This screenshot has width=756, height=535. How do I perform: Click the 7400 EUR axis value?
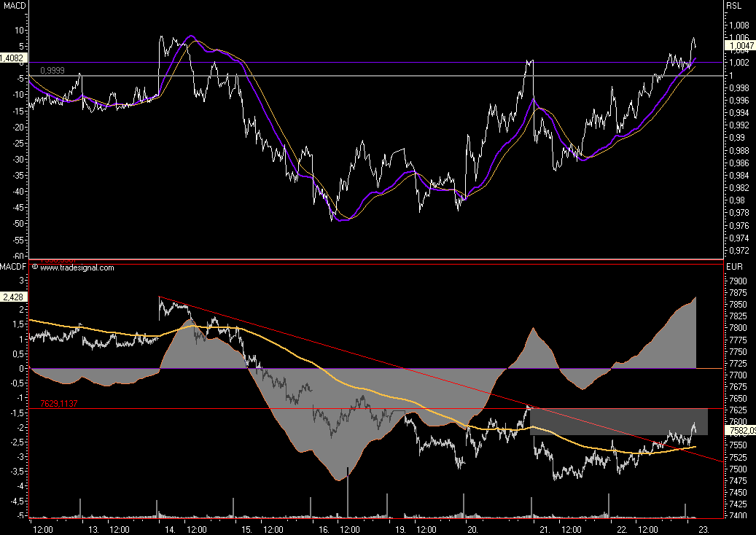739,516
